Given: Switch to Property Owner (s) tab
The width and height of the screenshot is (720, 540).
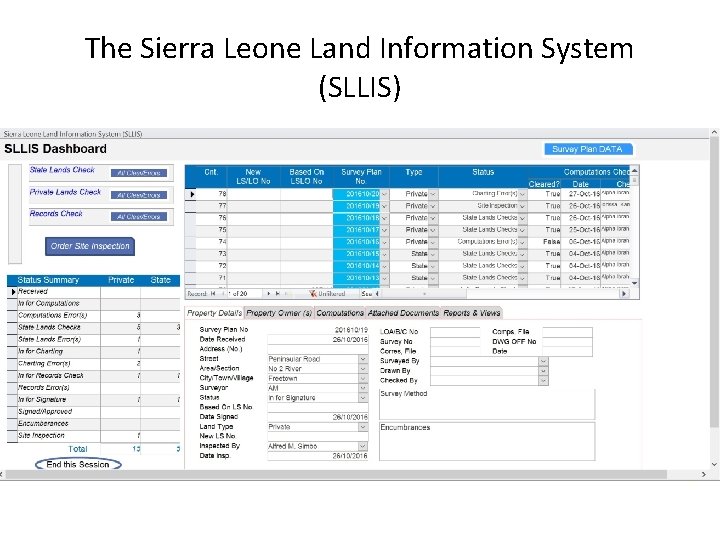Looking at the screenshot, I should (279, 313).
